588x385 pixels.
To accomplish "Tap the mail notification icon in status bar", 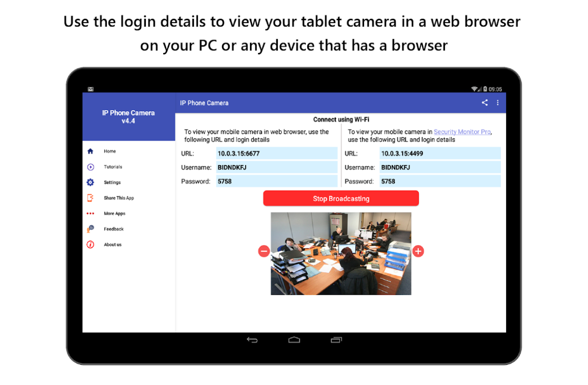I will [x=91, y=89].
